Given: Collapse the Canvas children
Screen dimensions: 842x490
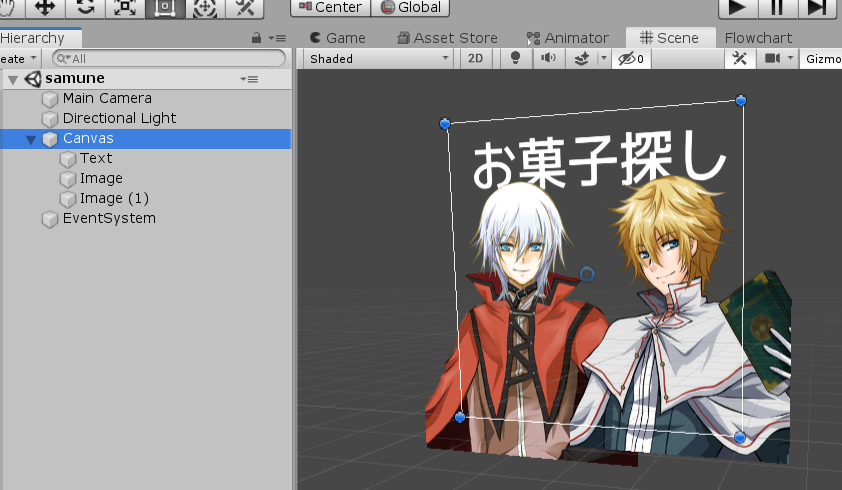Looking at the screenshot, I should coord(31,140).
